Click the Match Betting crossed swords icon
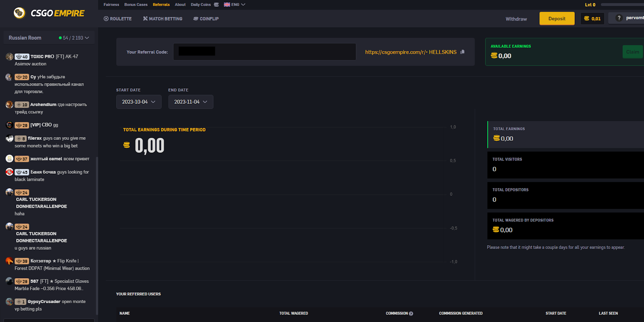 (145, 19)
